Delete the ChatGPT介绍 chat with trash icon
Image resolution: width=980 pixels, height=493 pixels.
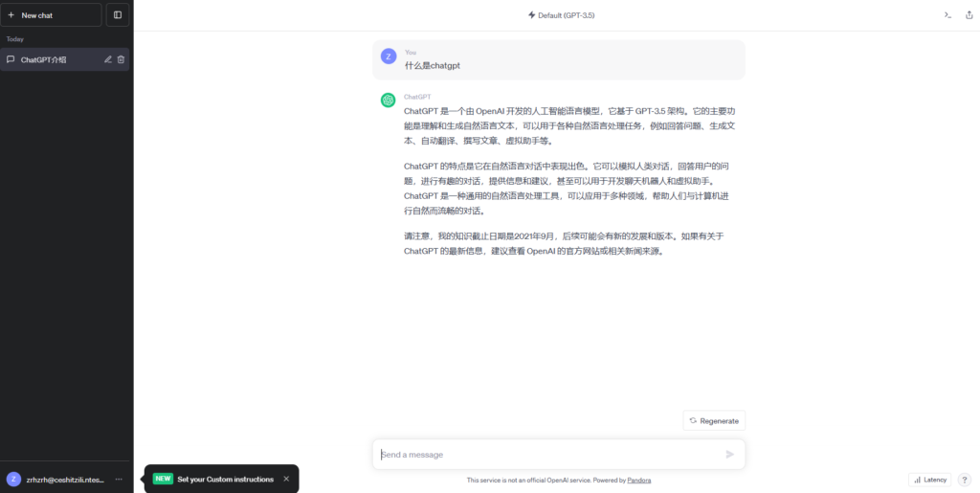(x=121, y=59)
